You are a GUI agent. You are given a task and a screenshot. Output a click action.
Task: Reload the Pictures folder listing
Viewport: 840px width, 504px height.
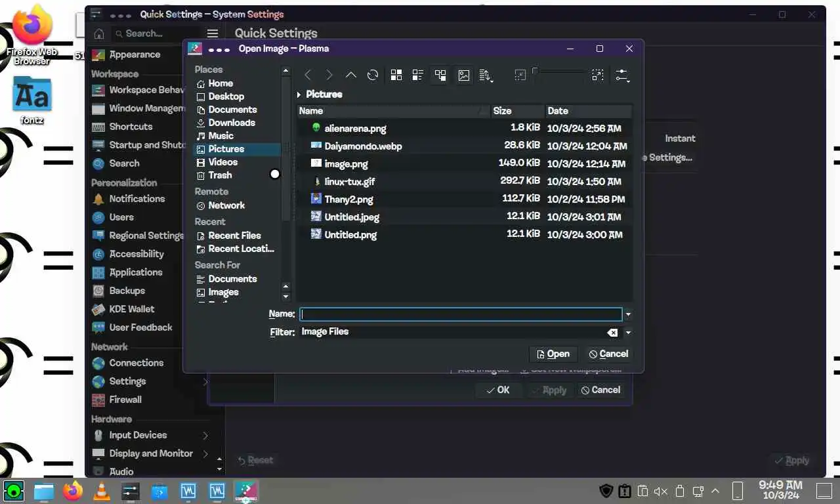tap(373, 75)
